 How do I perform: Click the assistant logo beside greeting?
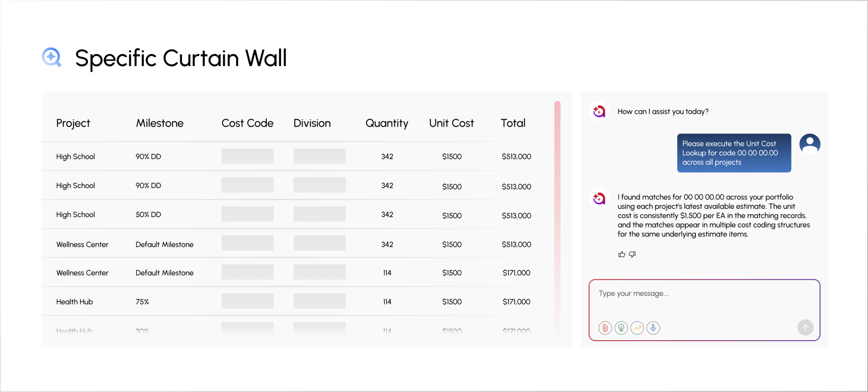[599, 111]
